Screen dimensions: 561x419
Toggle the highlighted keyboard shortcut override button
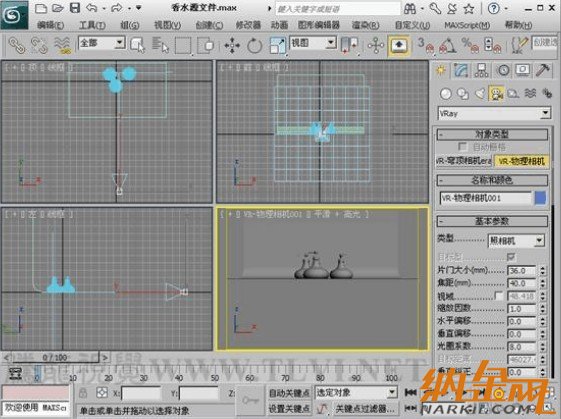click(x=399, y=46)
